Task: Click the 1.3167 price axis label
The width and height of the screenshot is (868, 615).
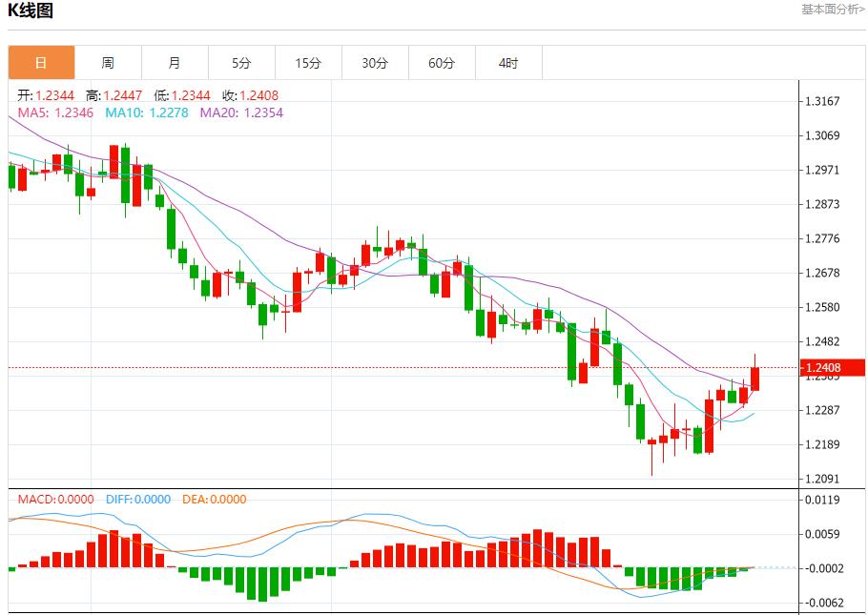Action: [x=821, y=101]
